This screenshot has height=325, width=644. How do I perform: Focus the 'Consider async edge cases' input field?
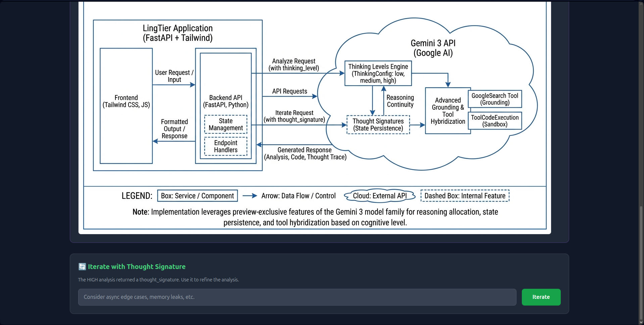tap(297, 297)
